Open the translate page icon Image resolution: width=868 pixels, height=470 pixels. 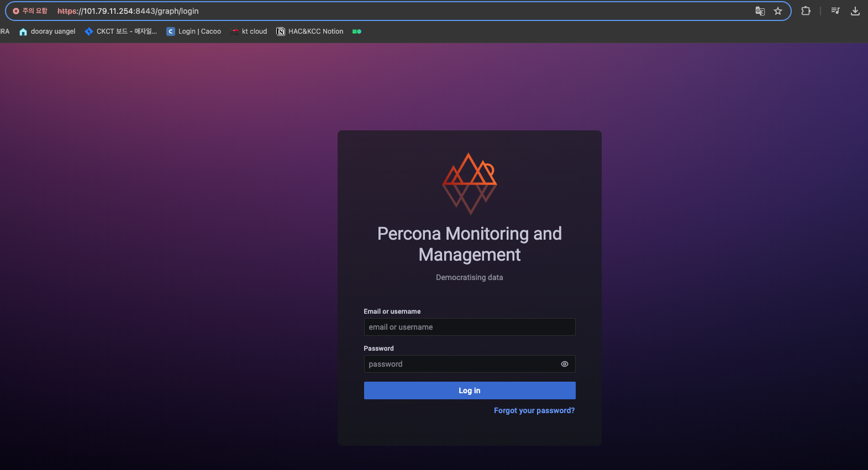[x=760, y=11]
